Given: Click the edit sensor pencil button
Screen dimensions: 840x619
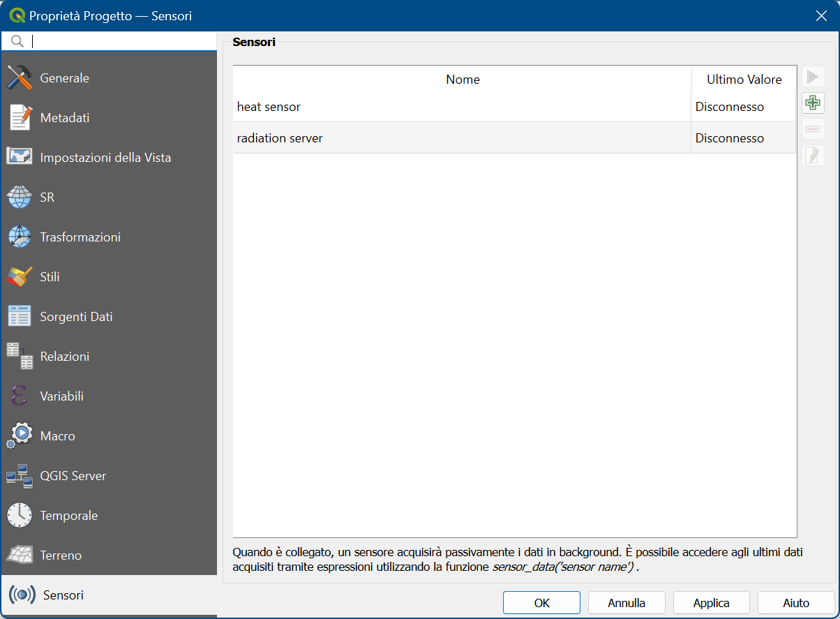Looking at the screenshot, I should click(x=813, y=155).
